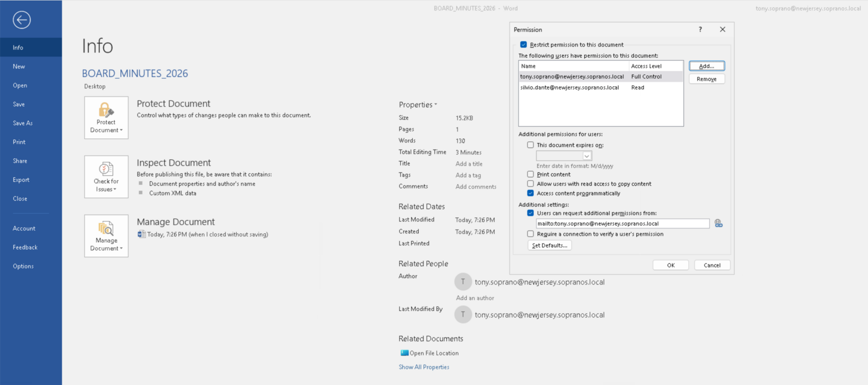Open the expiration date dropdown
Image resolution: width=868 pixels, height=385 pixels.
click(587, 156)
